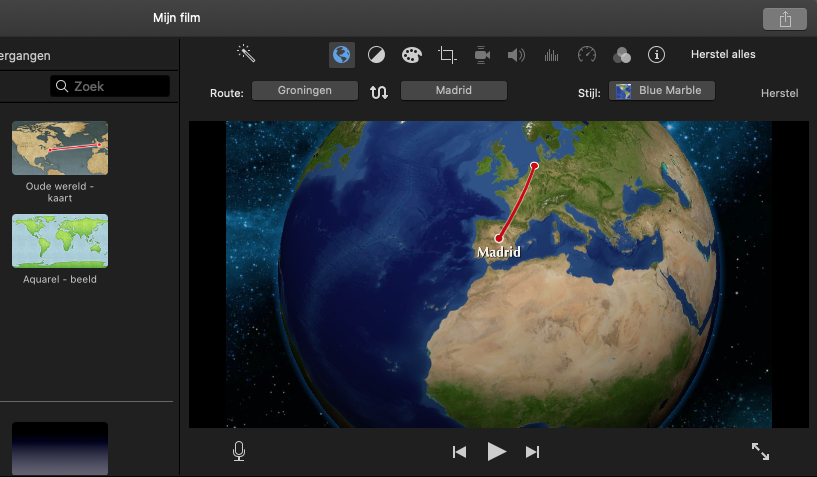Image resolution: width=817 pixels, height=477 pixels.
Task: Select the Aquarel beeld map thumbnail
Action: [x=60, y=241]
